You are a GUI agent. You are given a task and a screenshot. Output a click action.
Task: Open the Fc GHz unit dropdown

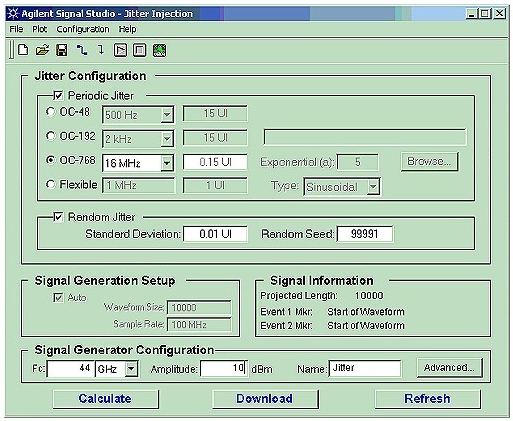pos(131,369)
